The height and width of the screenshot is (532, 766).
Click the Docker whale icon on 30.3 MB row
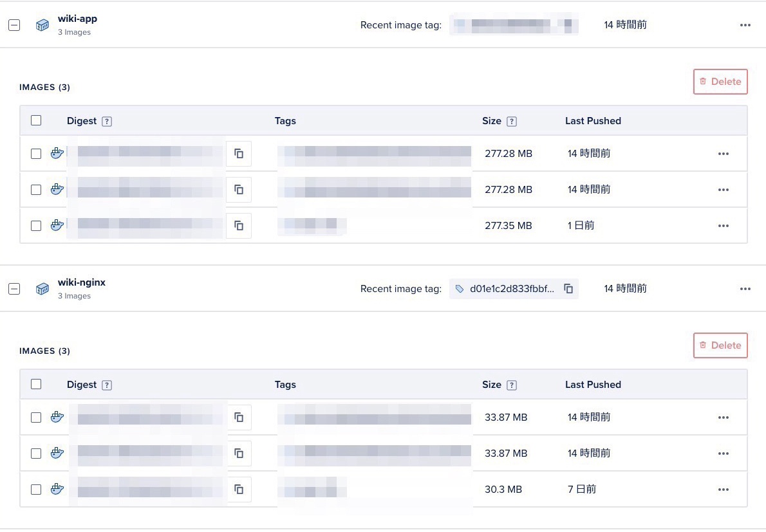point(57,490)
